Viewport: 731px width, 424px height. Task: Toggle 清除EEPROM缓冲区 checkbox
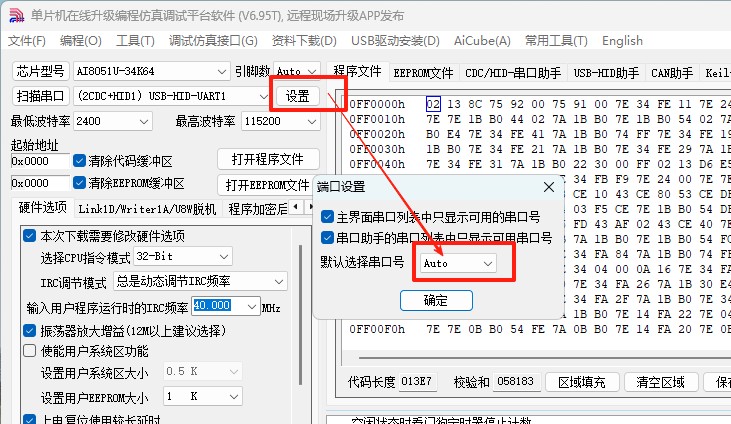(80, 183)
